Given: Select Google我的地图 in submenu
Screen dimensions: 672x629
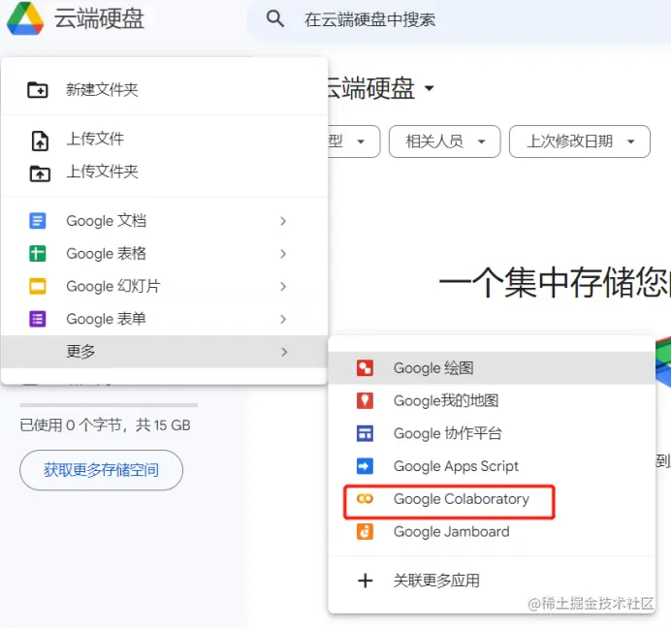Looking at the screenshot, I should [492, 400].
